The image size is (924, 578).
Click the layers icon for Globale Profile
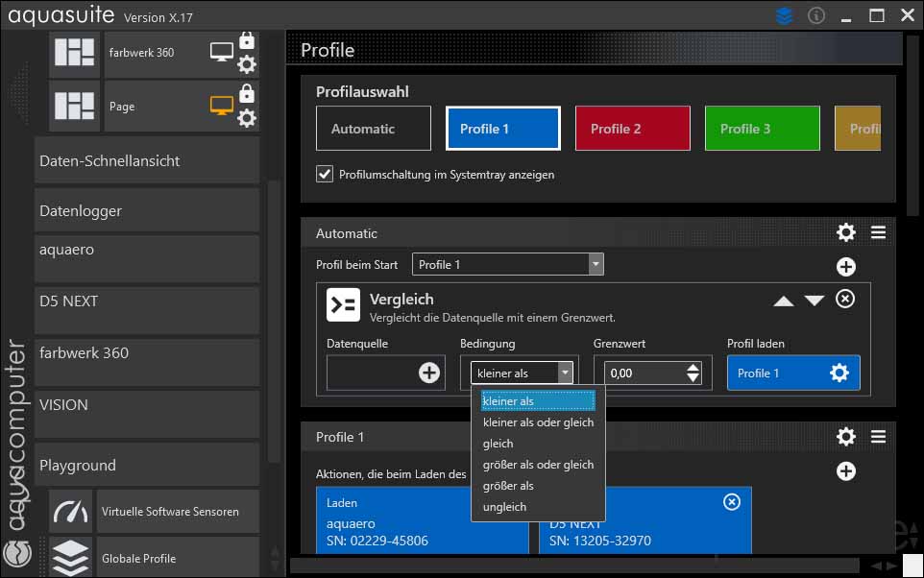tap(71, 558)
